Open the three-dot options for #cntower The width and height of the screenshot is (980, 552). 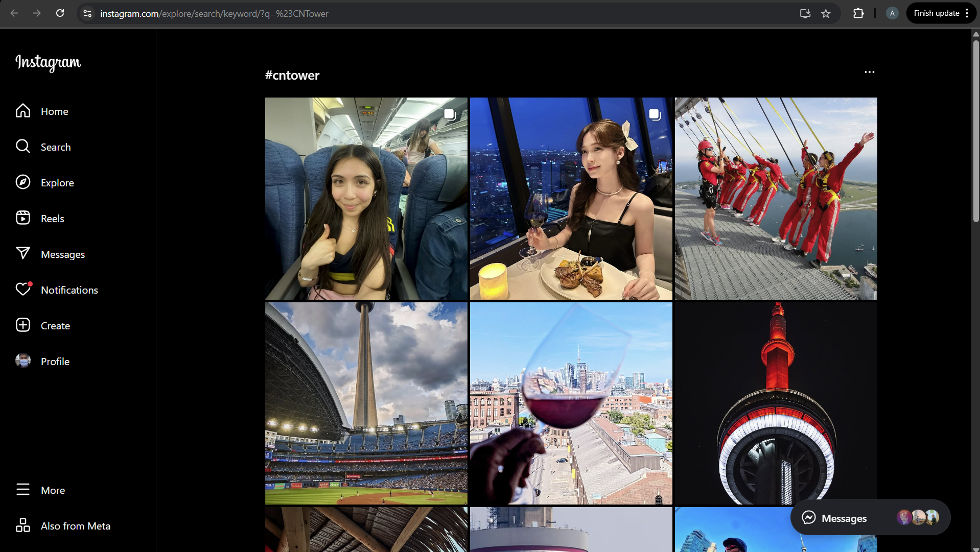[x=869, y=72]
